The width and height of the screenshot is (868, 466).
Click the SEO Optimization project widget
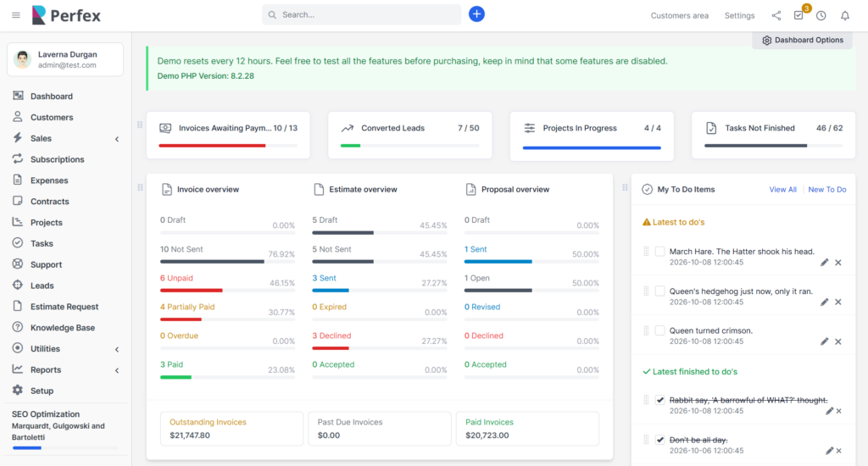pyautogui.click(x=65, y=430)
